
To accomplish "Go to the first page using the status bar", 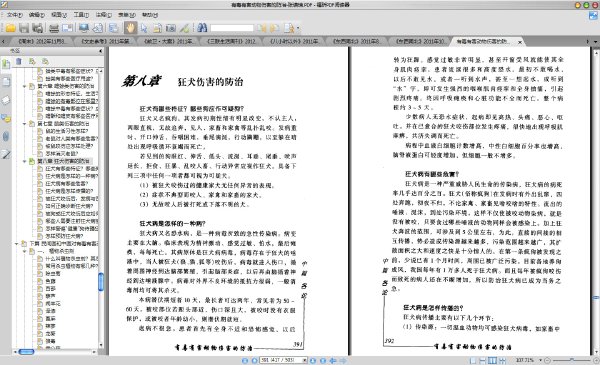I will [x=245, y=360].
